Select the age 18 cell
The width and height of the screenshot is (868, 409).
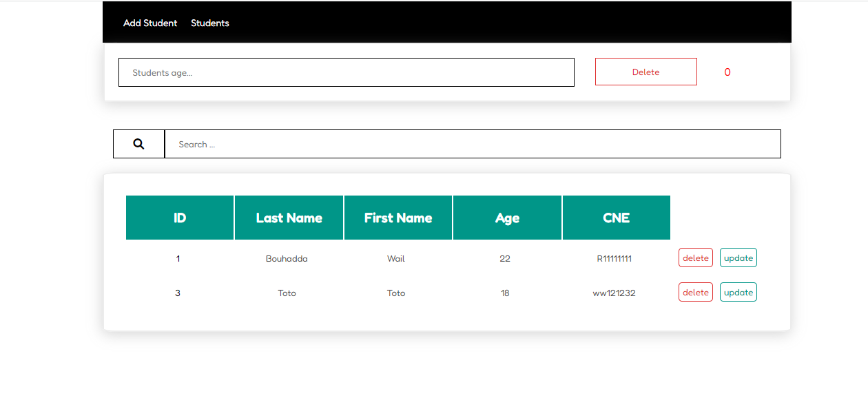[505, 293]
